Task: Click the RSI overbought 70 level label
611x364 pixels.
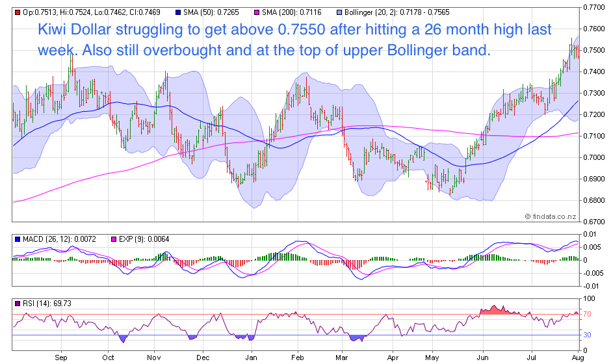Action: coord(587,314)
